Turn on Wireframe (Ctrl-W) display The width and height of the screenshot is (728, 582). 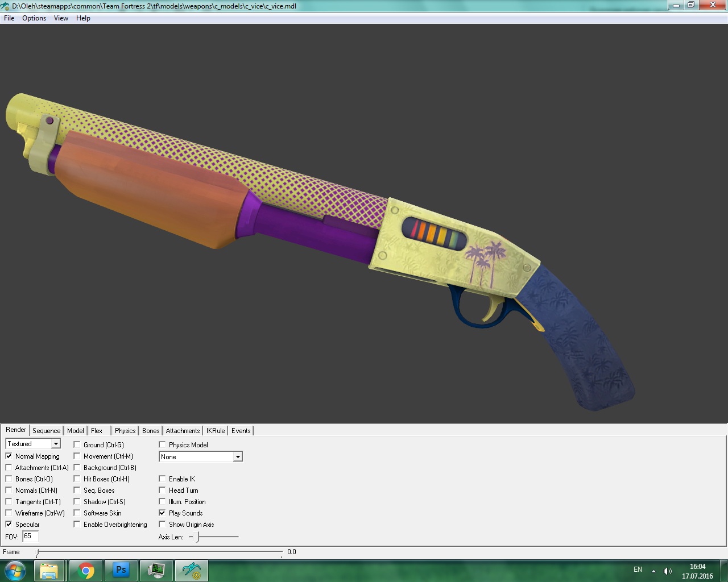9,513
